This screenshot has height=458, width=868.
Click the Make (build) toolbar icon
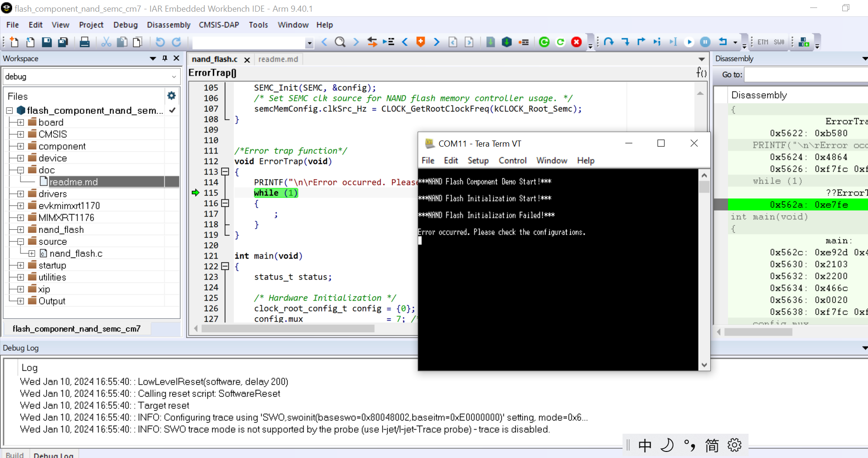pos(506,42)
